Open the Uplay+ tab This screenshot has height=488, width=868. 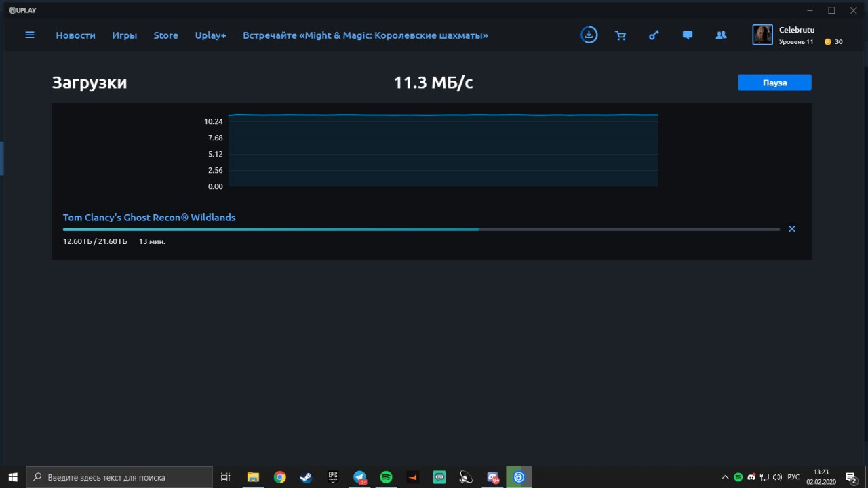coord(210,35)
